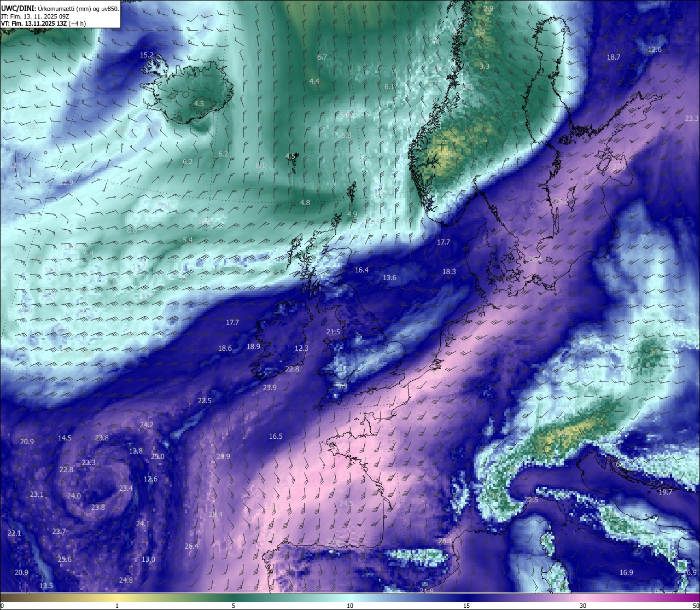
Task: Select the initial time line 'IT: Fim. 13. 11. 2025 09Z'
Action: point(35,16)
